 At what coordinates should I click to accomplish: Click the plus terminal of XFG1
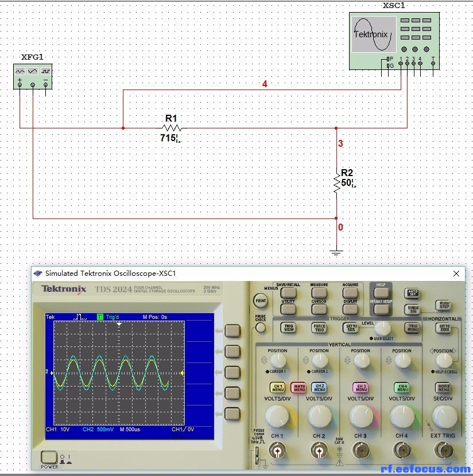(x=20, y=85)
